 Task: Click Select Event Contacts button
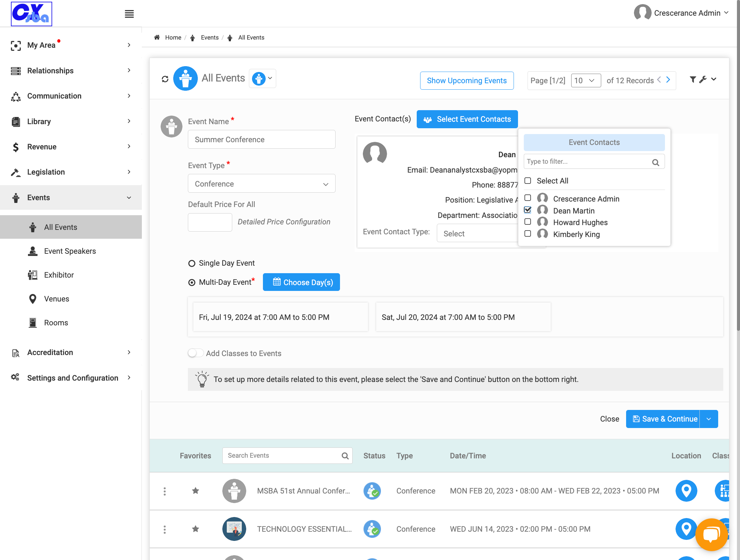click(467, 119)
